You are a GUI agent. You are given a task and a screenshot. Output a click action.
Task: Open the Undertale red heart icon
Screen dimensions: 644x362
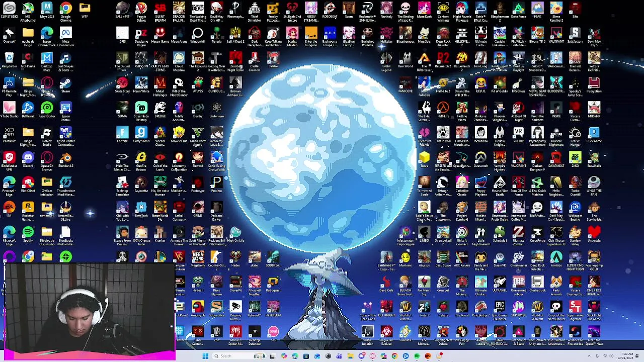click(594, 234)
